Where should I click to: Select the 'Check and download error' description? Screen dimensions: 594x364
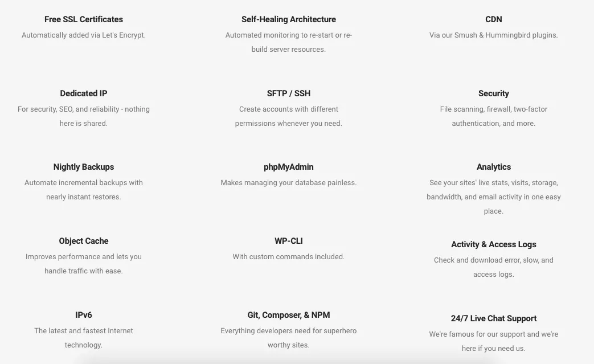tap(493, 267)
